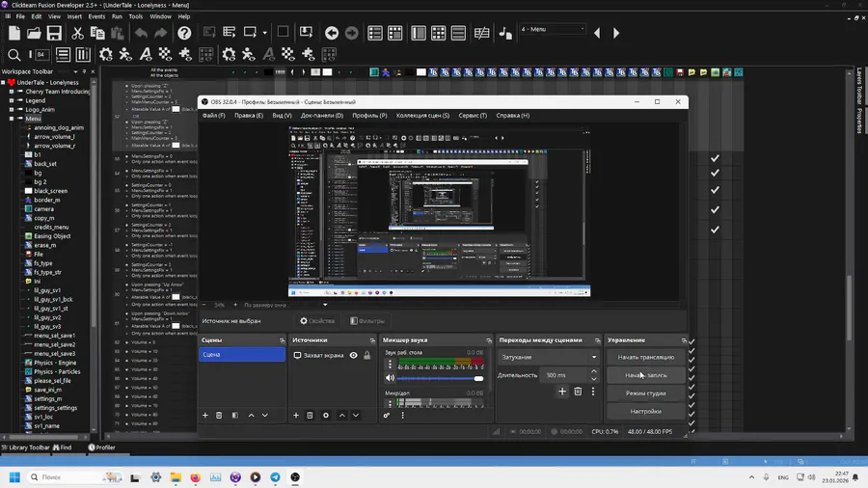Click the Настройки button in OBS

tap(645, 411)
